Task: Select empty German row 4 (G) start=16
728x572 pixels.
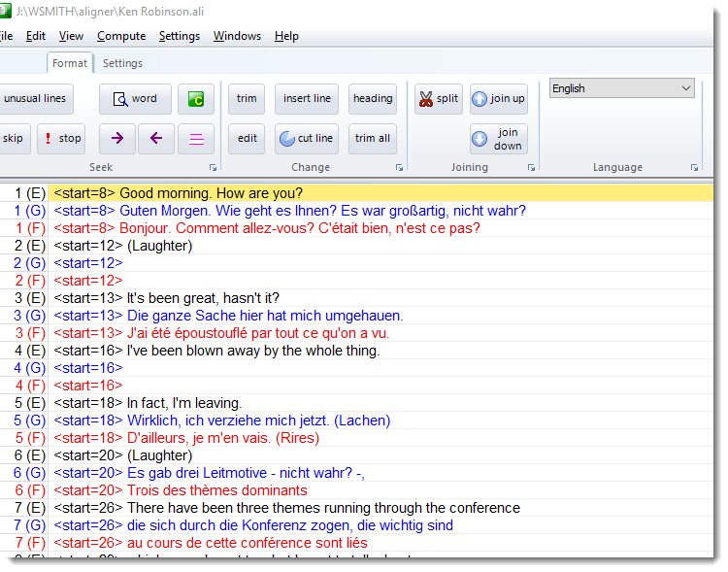Action: (356, 368)
